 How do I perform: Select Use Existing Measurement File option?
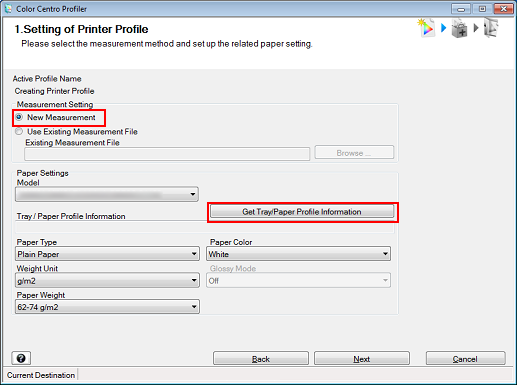pos(19,132)
